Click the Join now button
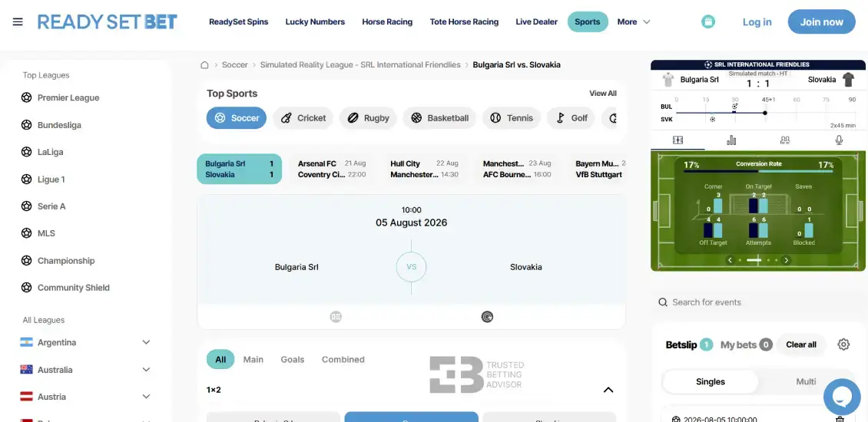Screen dimensions: 868x422 point(821,22)
